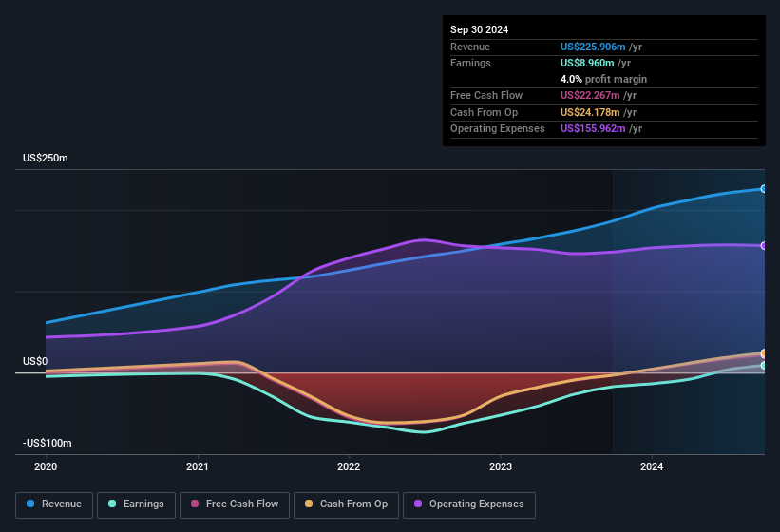This screenshot has width=780, height=532.
Task: Toggle the Earnings legend button
Action: pyautogui.click(x=136, y=504)
